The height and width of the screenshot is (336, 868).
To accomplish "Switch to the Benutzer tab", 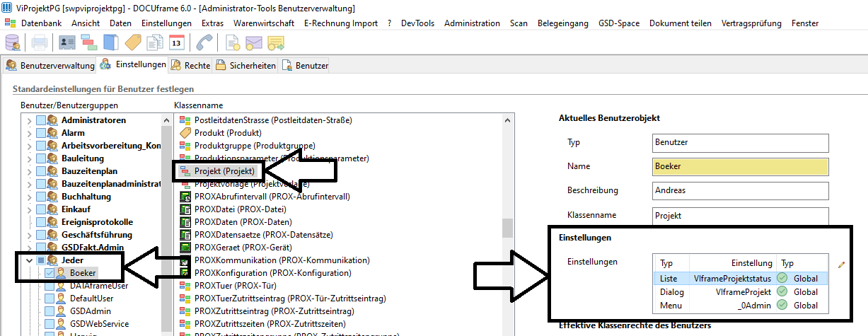I will [305, 65].
